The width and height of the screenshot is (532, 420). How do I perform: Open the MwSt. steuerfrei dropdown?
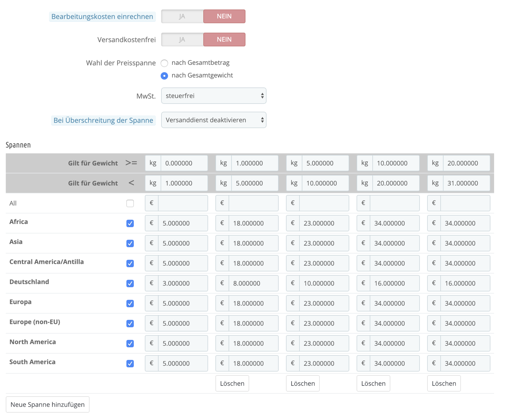tap(213, 96)
